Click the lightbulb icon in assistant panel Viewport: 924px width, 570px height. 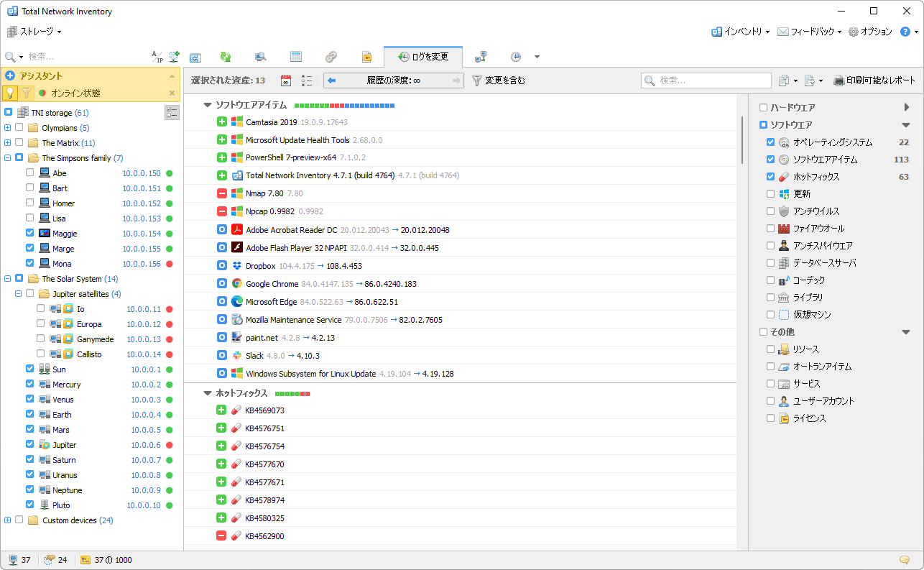[10, 93]
